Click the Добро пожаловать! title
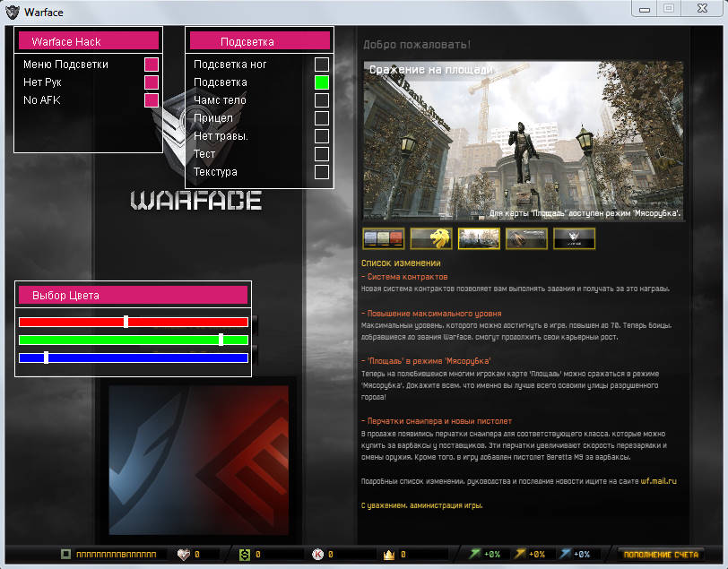This screenshot has height=569, width=728. pyautogui.click(x=417, y=45)
